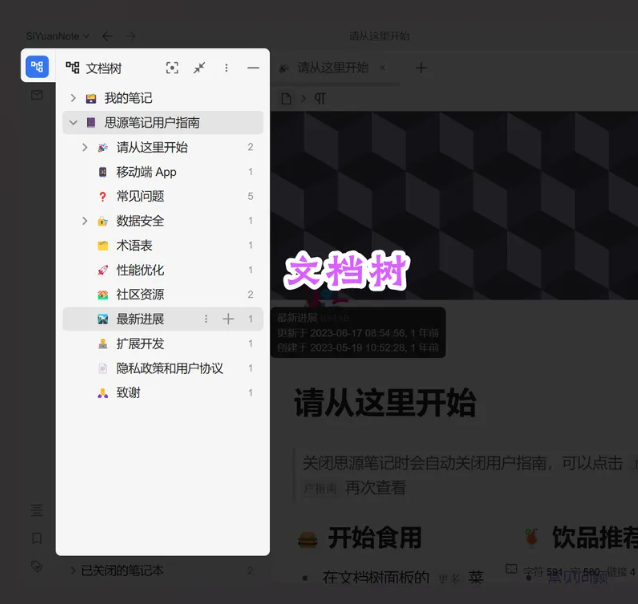Open the SiYuanNote workspace dropdown

57,36
